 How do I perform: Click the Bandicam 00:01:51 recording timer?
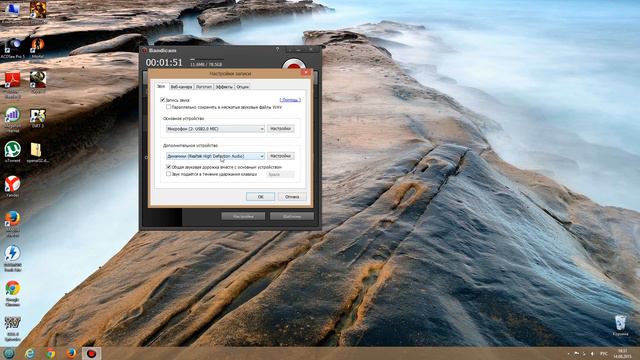(x=164, y=62)
